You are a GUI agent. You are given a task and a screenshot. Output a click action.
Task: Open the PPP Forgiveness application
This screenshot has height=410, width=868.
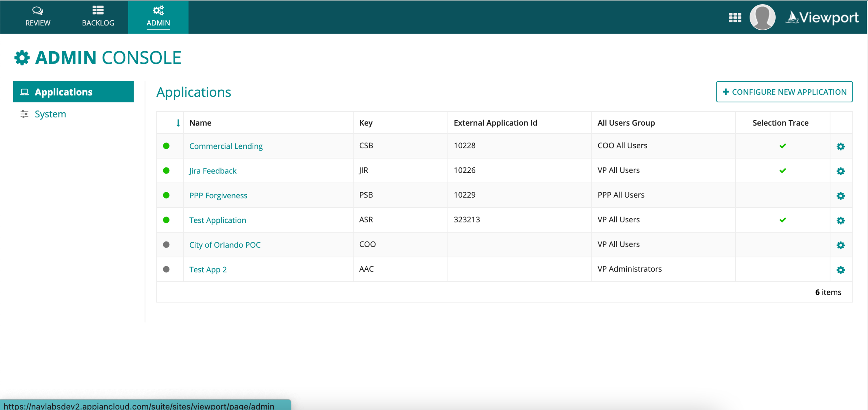click(218, 195)
